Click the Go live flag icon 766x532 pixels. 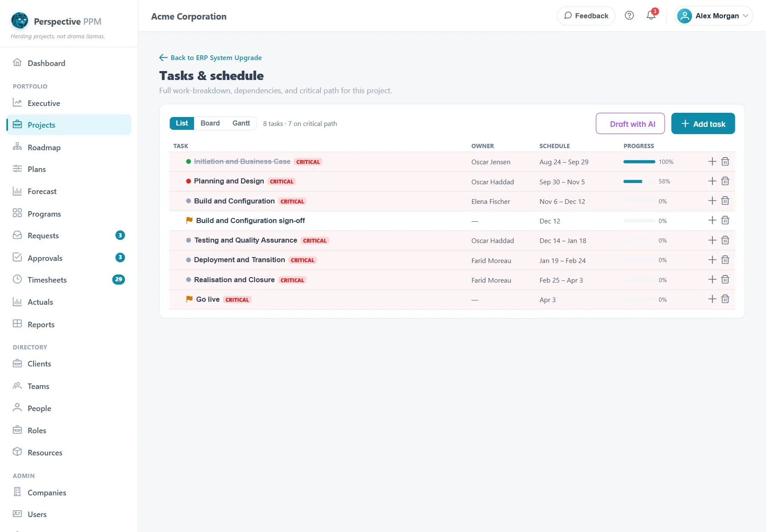(x=189, y=299)
